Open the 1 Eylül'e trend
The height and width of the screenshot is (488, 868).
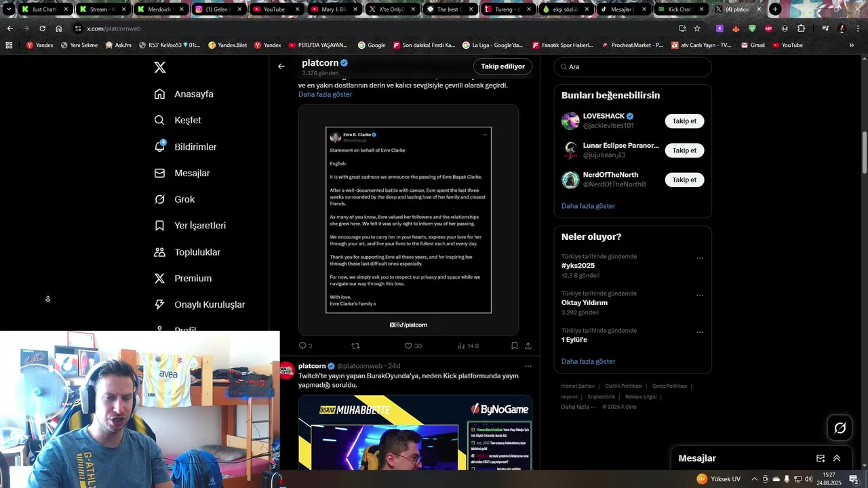point(574,340)
